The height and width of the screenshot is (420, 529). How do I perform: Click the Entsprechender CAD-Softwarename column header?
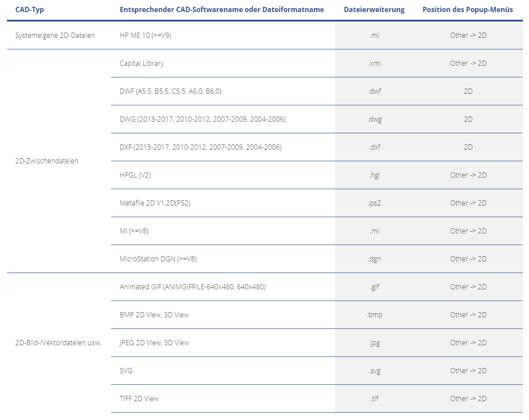point(221,9)
